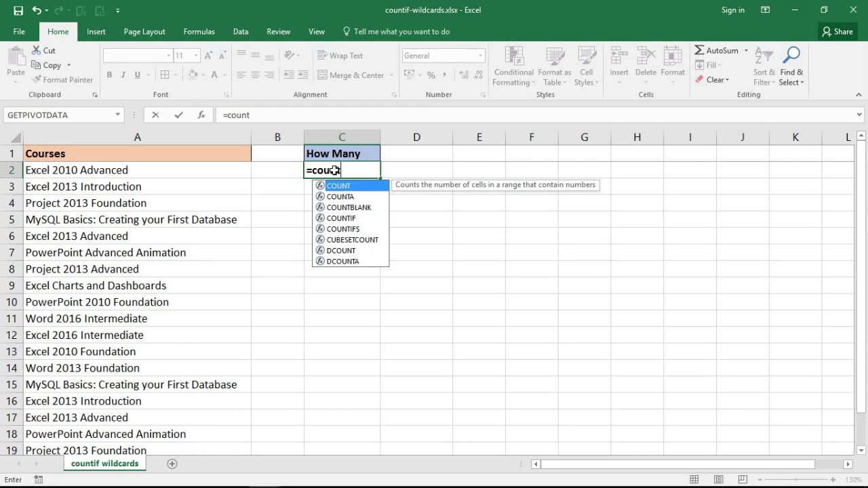Expand the formula bar chevron
Viewport: 868px width, 488px height.
859,115
